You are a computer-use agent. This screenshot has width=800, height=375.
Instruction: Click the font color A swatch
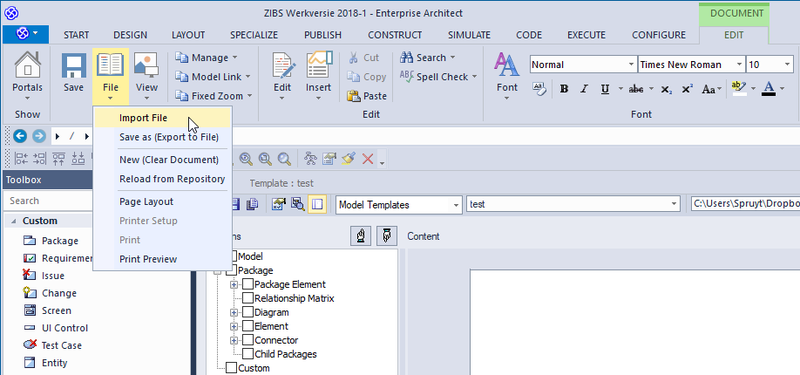768,89
